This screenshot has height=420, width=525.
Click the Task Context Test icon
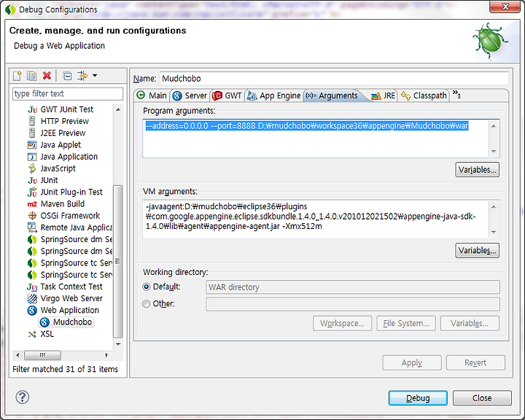coord(32,287)
